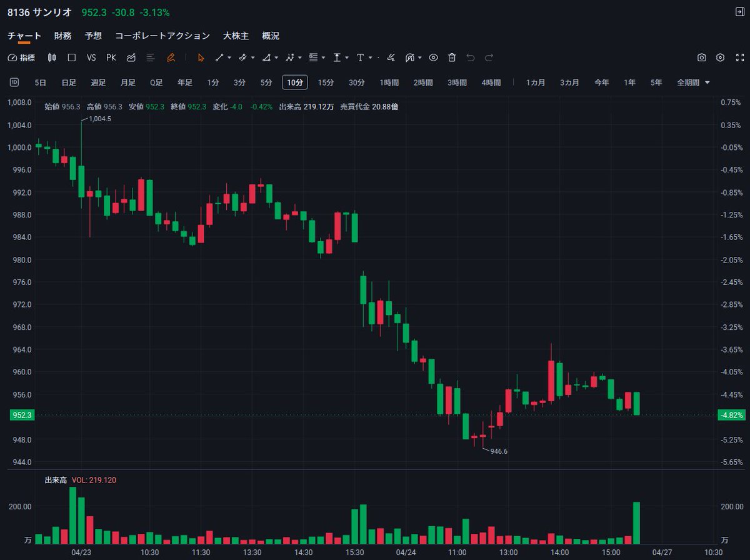Select the 月足 monthly timeframe
750x560 pixels.
tap(128, 82)
